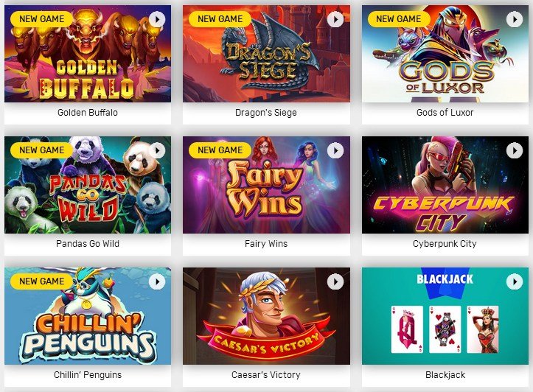The width and height of the screenshot is (533, 392).
Task: Select the Caesar's Victory game artwork
Action: 266,316
